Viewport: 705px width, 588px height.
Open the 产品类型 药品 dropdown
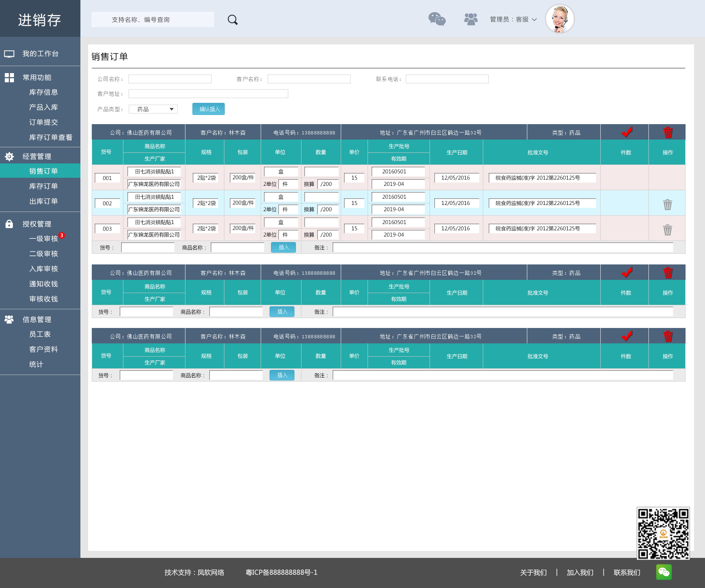(153, 109)
